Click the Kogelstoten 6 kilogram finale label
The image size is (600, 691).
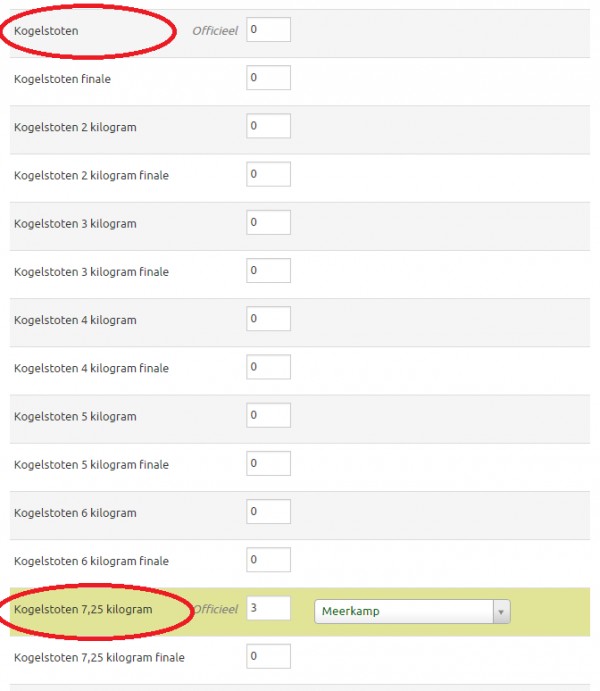[91, 561]
